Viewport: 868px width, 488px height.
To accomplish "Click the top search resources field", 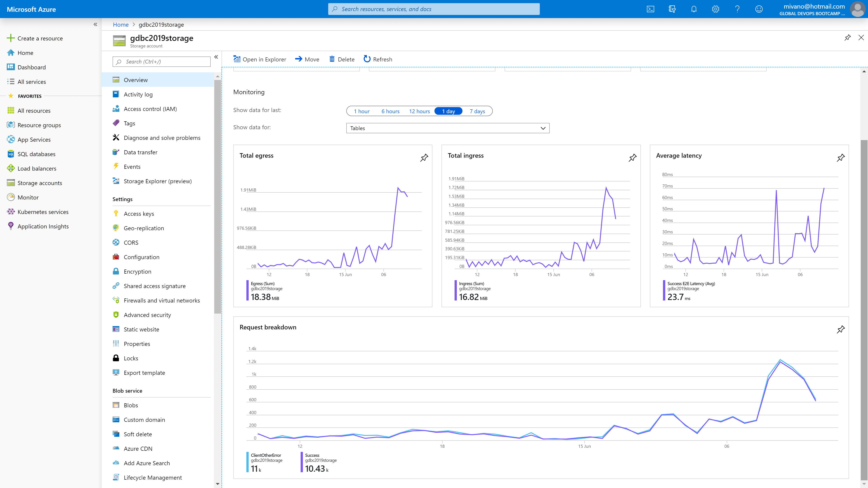I will coord(434,9).
